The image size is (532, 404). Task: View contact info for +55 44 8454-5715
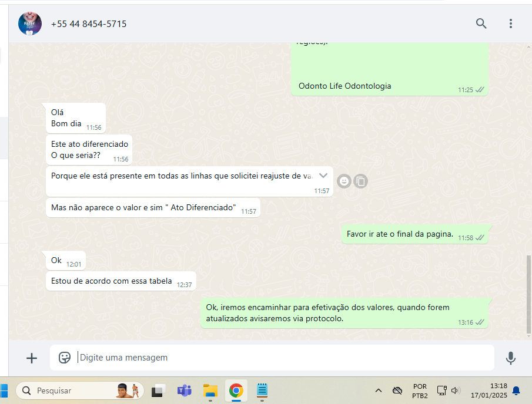(89, 23)
